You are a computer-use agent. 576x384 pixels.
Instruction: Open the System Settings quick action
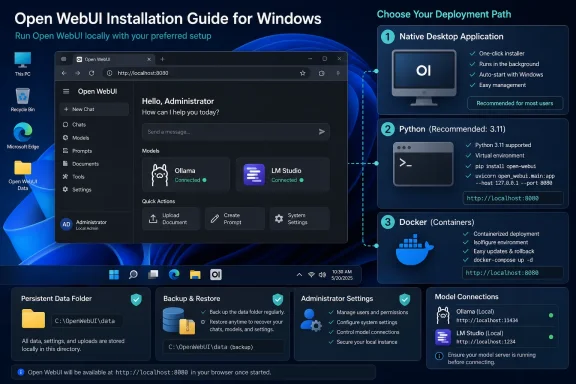click(300, 219)
